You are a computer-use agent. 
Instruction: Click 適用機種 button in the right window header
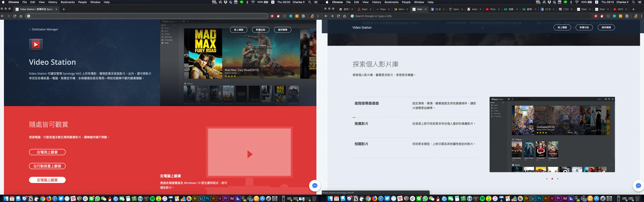[606, 27]
